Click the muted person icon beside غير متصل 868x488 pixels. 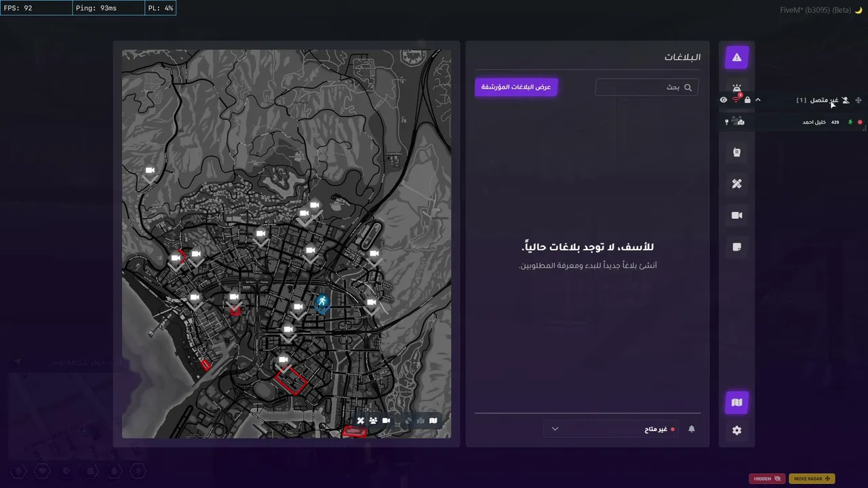coord(845,100)
